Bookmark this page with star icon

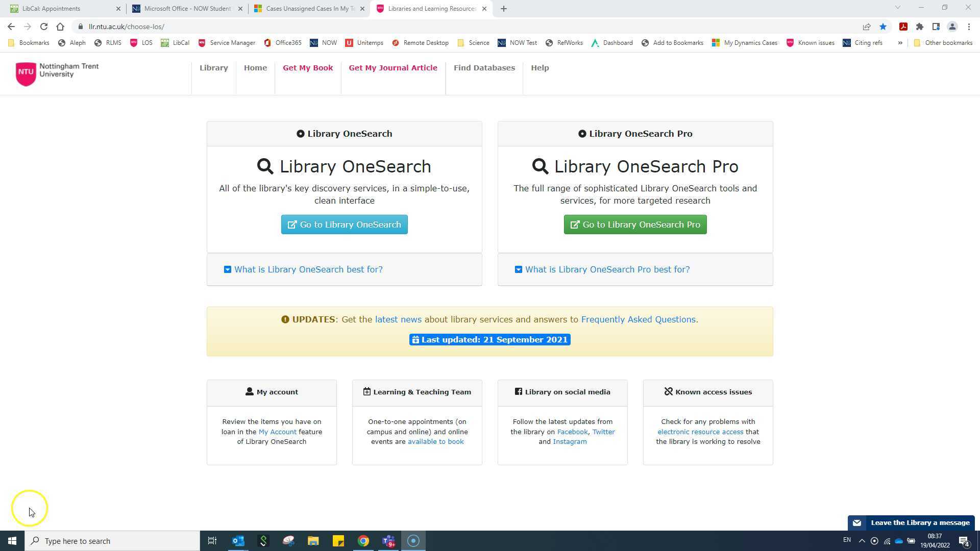[883, 27]
